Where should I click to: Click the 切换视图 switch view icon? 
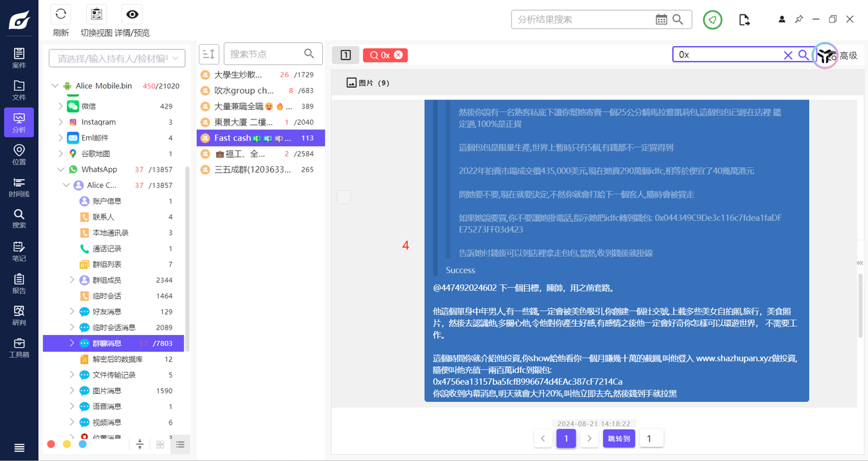tap(96, 14)
